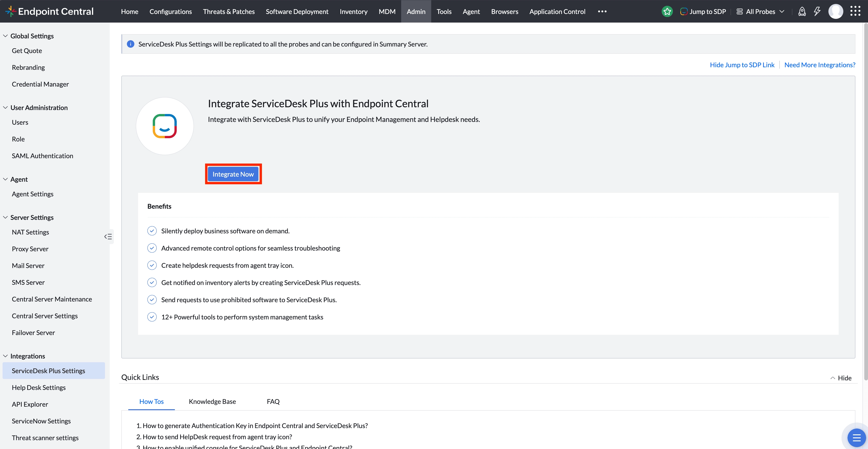Open the Software Deployment menu
This screenshot has height=449, width=868.
tap(297, 11)
